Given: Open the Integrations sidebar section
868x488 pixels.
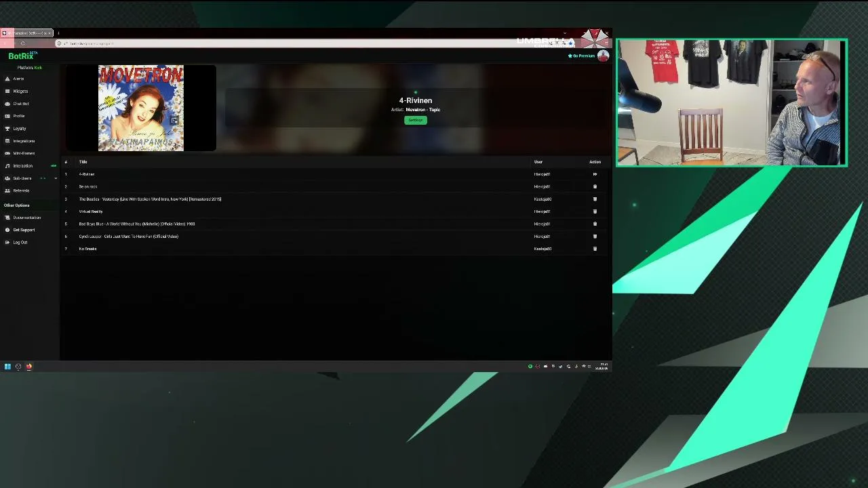Looking at the screenshot, I should click(24, 141).
